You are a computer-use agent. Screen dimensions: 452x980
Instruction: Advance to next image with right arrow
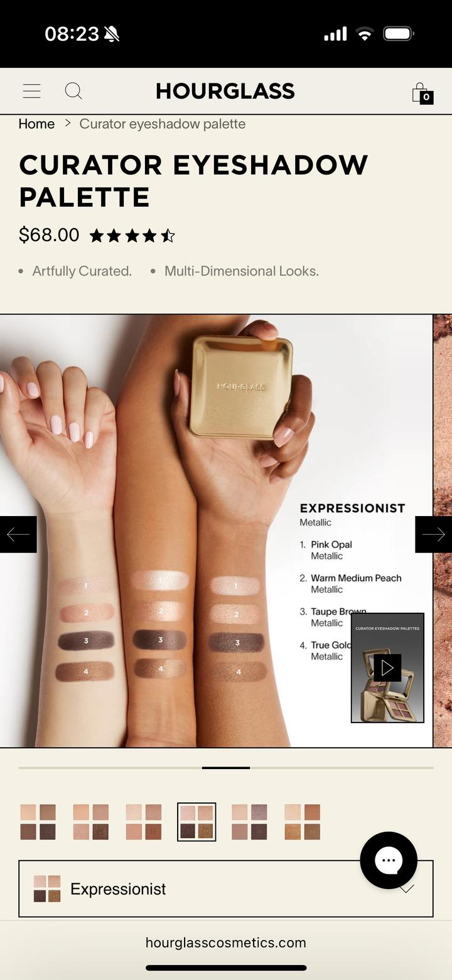point(434,534)
